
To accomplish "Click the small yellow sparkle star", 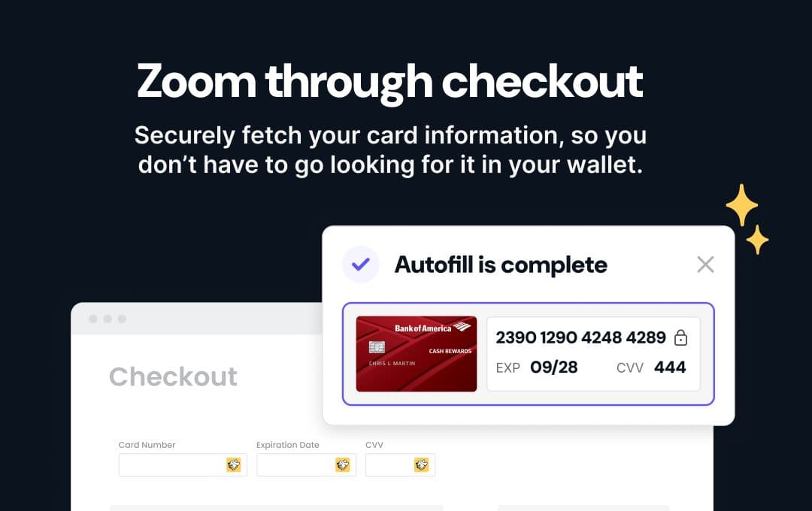I will (757, 240).
